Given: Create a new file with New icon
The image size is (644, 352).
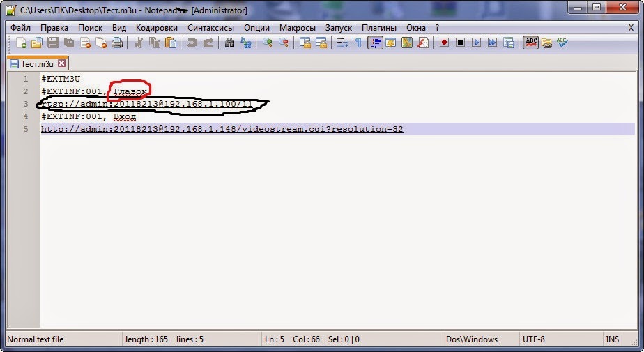Looking at the screenshot, I should coord(21,43).
